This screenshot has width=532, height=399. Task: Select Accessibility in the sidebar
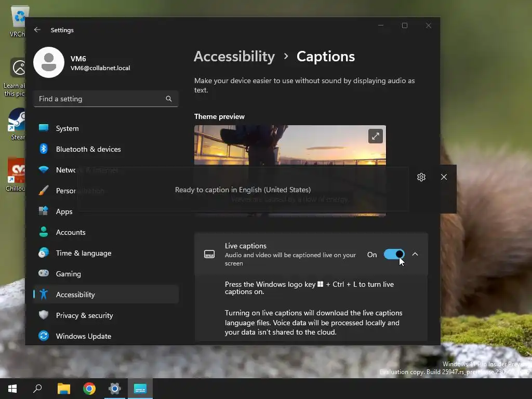[106, 295]
